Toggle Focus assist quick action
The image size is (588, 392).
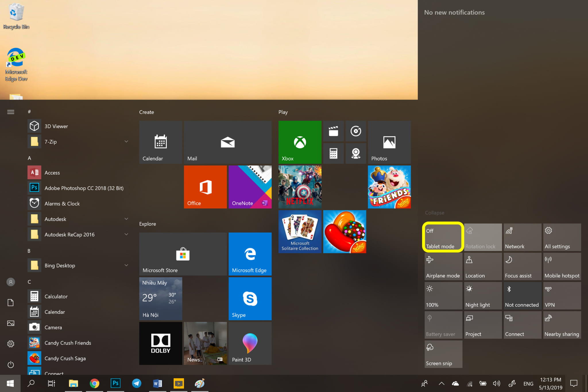click(x=523, y=267)
